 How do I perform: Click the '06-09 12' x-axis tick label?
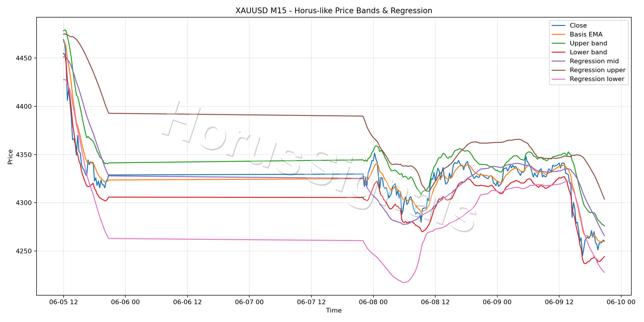[559, 302]
